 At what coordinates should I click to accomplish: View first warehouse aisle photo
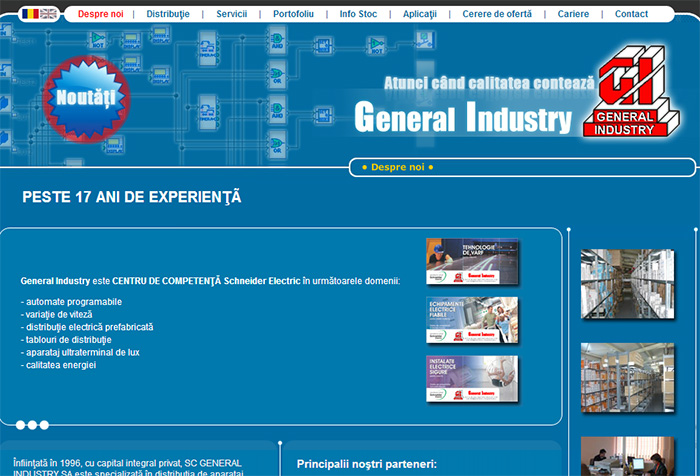(627, 284)
